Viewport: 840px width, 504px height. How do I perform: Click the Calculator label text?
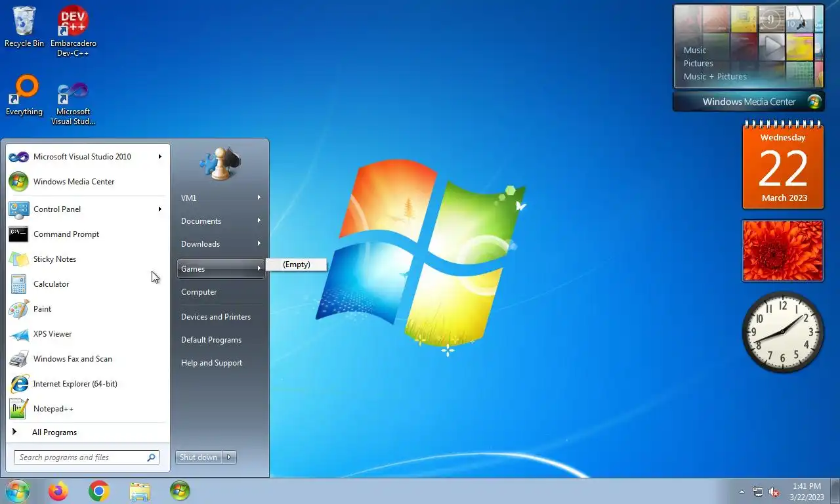coord(51,284)
